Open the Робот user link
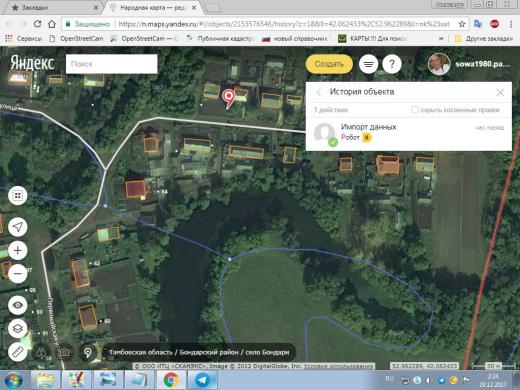This screenshot has width=520, height=390. (x=350, y=137)
